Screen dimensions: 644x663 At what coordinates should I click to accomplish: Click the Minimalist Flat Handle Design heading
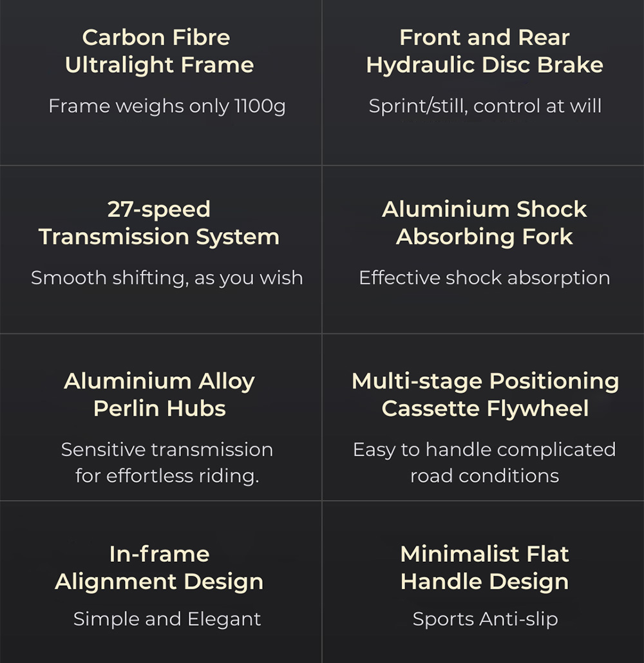[x=484, y=568]
